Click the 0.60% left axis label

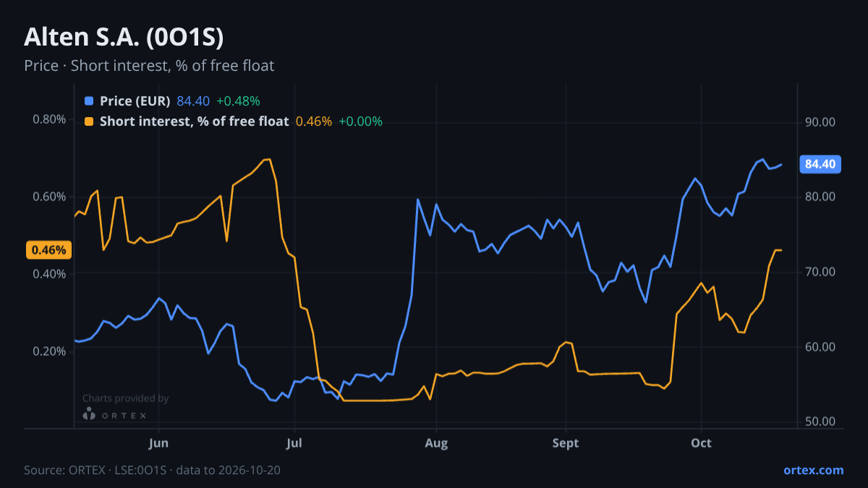coord(49,197)
